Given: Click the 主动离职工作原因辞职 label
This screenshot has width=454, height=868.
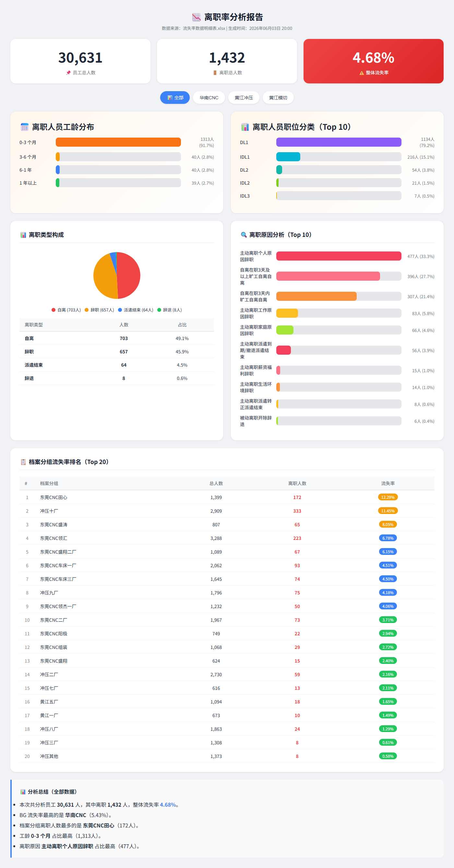Looking at the screenshot, I should pos(256,313).
